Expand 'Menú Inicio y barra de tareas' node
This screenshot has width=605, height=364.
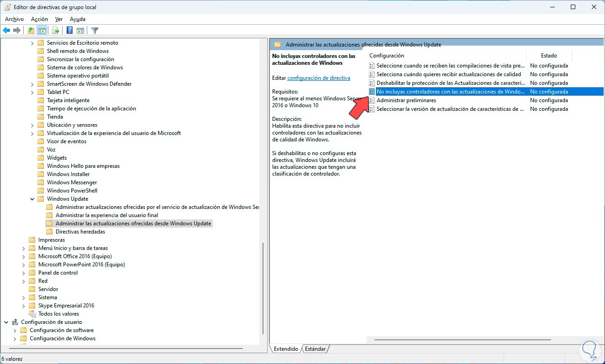24,248
